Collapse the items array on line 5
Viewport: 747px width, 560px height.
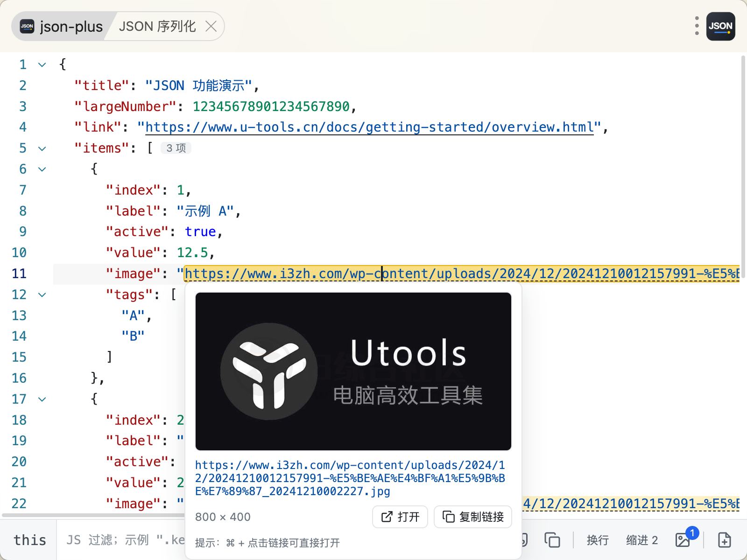pos(42,148)
